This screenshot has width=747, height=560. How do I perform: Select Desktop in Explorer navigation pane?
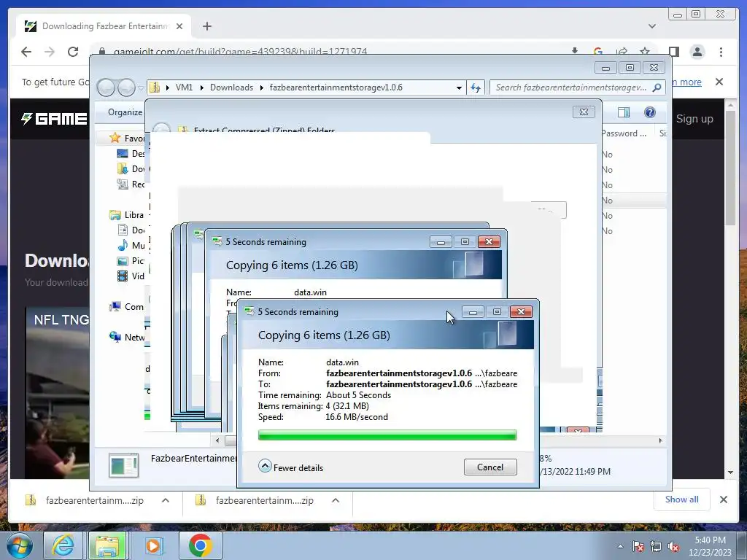pyautogui.click(x=131, y=153)
